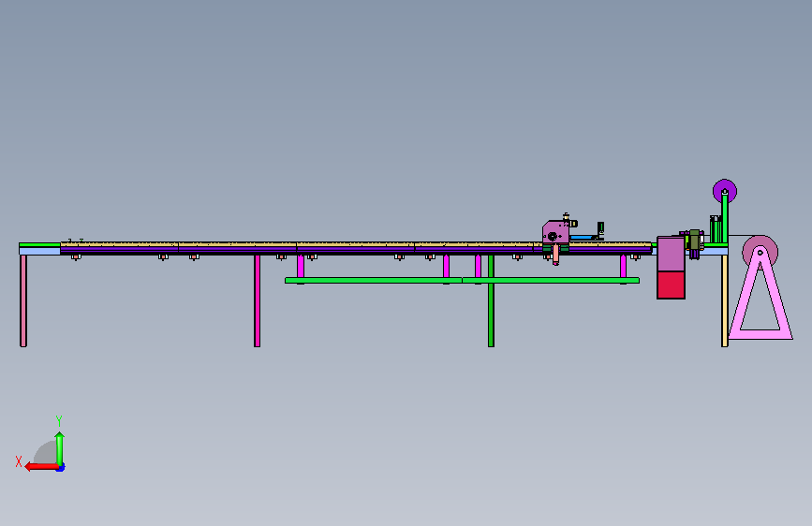Select the blue bar beside the carriage head
This screenshot has width=812, height=526.
click(x=582, y=237)
